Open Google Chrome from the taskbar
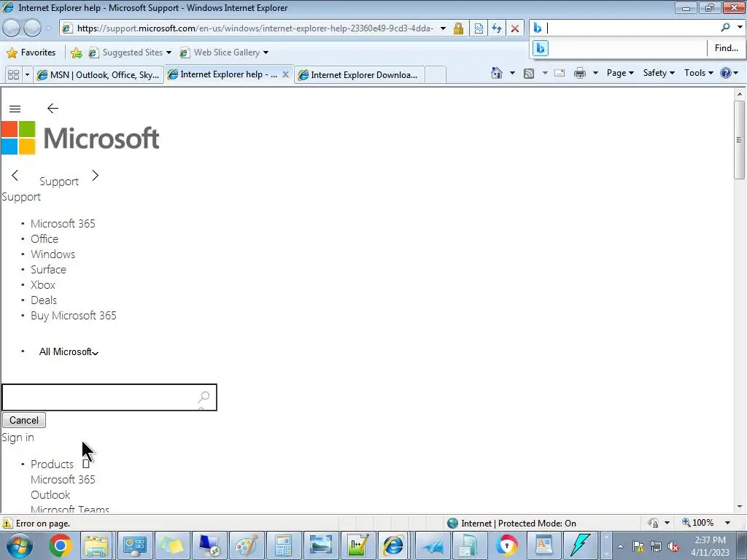This screenshot has width=747, height=560. (x=60, y=545)
